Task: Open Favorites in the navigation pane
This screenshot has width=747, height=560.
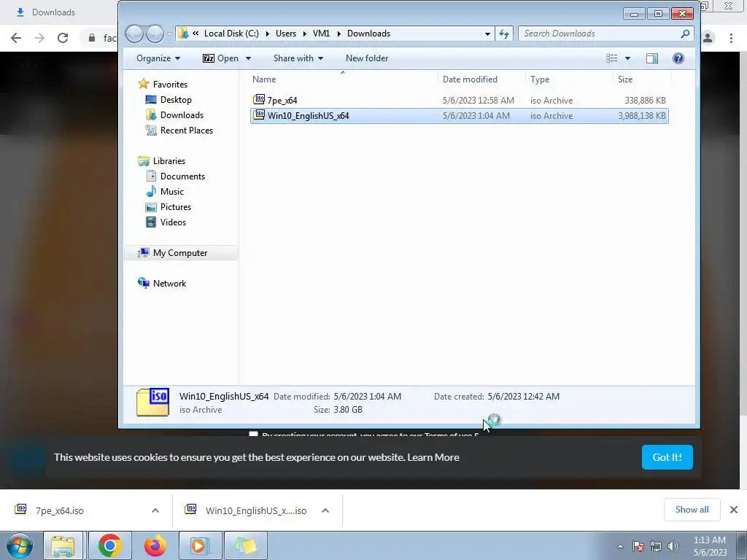Action: 170,85
